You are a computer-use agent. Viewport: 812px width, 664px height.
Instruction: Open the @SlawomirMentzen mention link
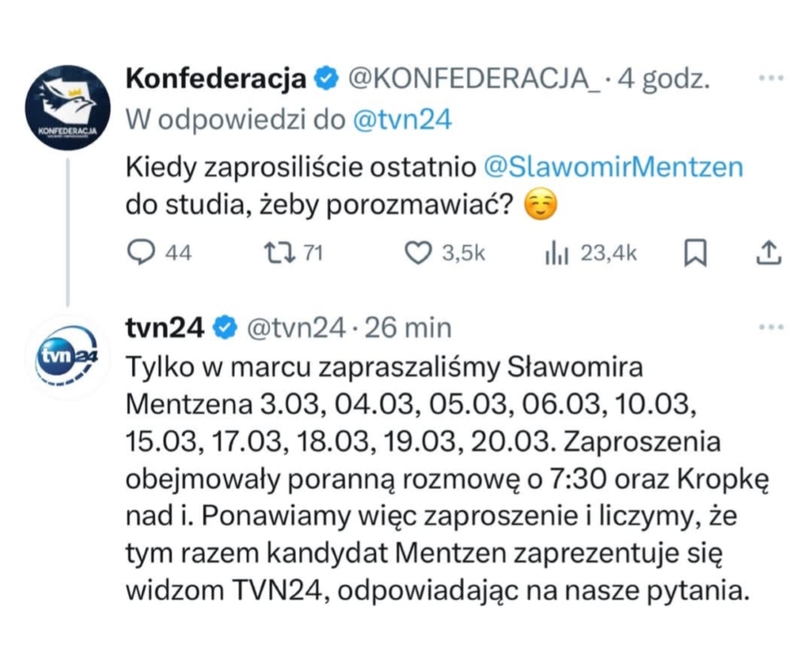coord(613,166)
